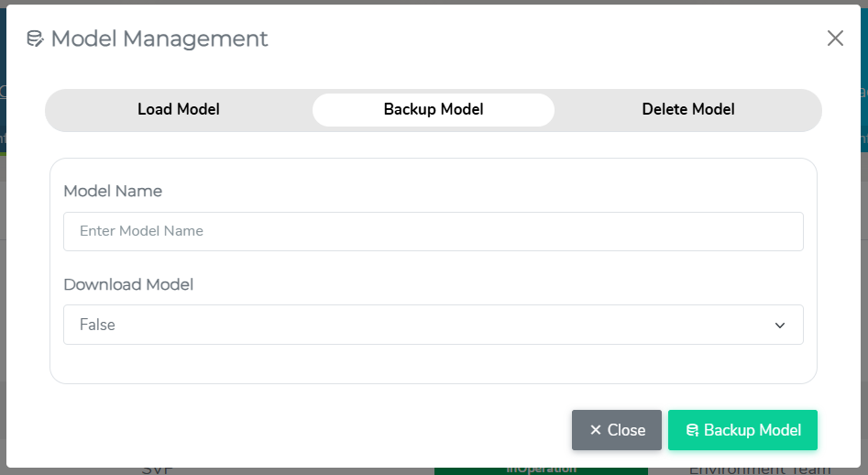The height and width of the screenshot is (475, 868).
Task: Expand Download Model using its chevron arrow
Action: click(x=780, y=325)
